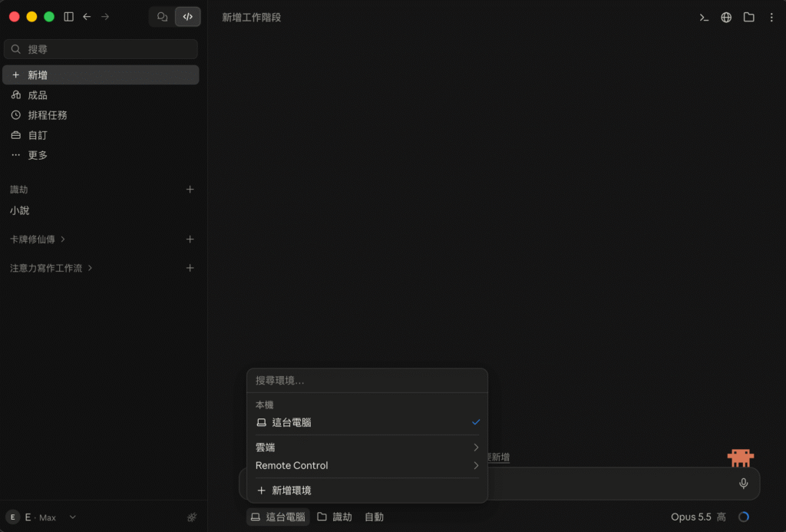Expand the 更多 more item
The width and height of the screenshot is (786, 532).
click(101, 155)
